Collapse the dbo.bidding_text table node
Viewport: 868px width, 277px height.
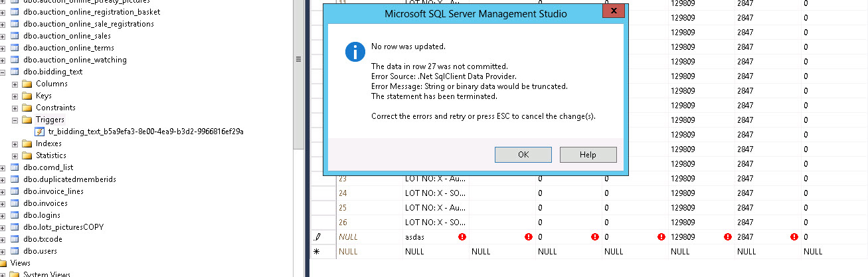tap(3, 72)
